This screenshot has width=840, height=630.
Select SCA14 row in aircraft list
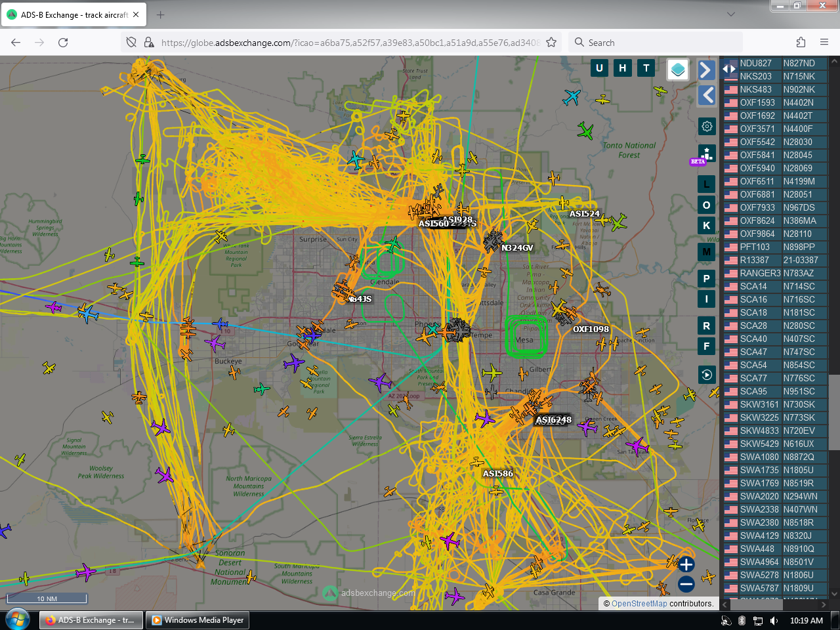point(776,286)
